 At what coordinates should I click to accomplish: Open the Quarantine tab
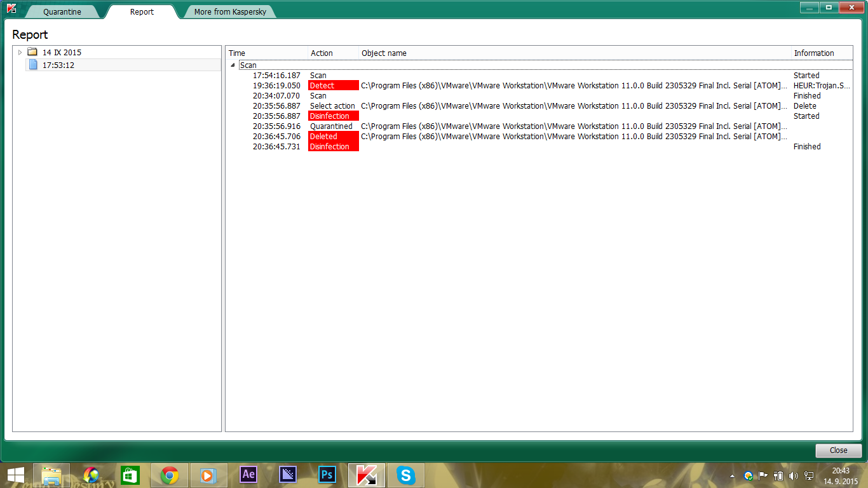(x=62, y=11)
